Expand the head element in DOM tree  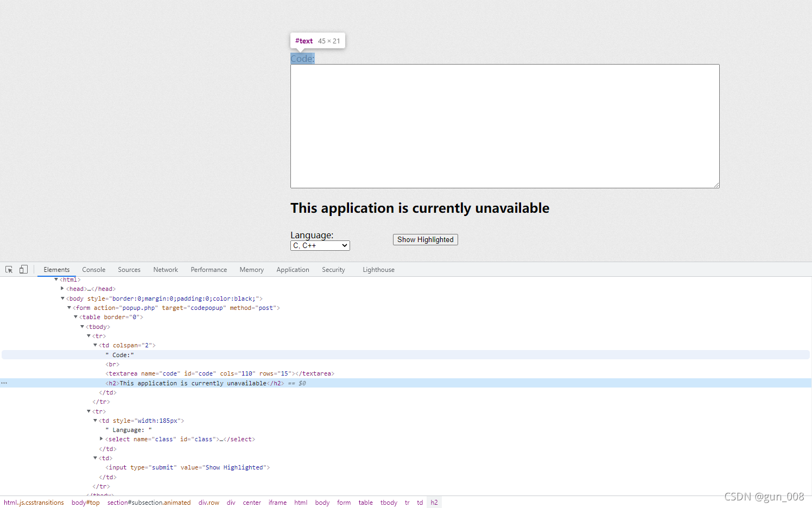tap(62, 289)
